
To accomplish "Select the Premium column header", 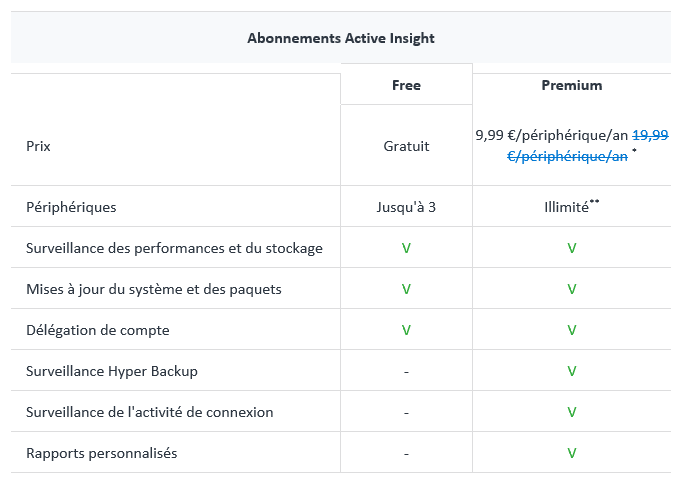I will pos(572,85).
